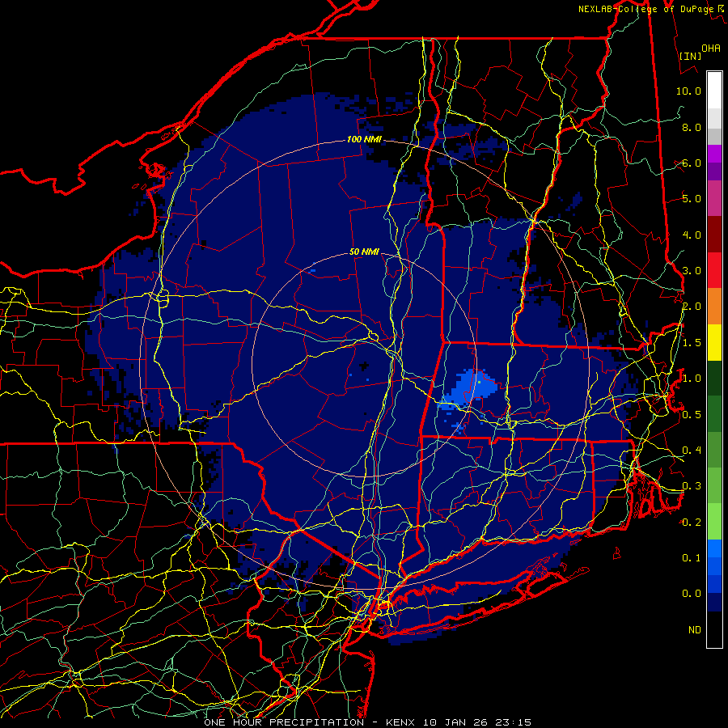Pick the yellow legend swatch
Screen dimensions: 728x728
[x=714, y=342]
